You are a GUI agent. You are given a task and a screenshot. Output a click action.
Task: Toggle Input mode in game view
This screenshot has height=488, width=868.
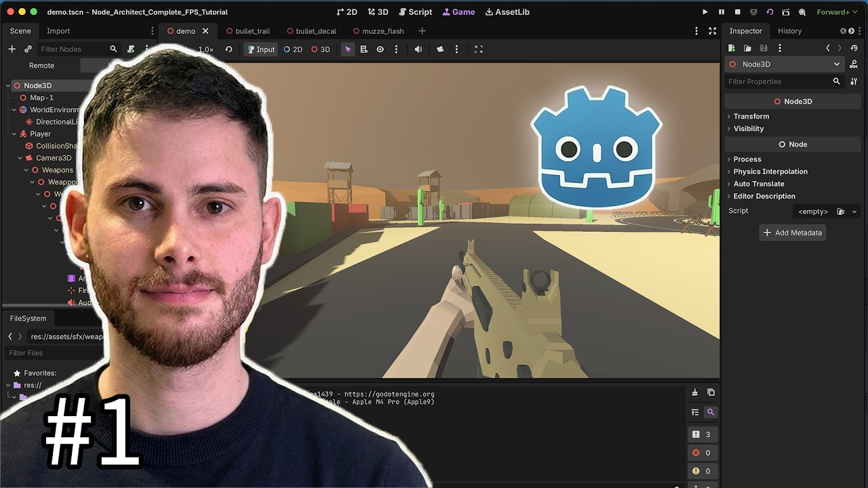click(x=261, y=49)
